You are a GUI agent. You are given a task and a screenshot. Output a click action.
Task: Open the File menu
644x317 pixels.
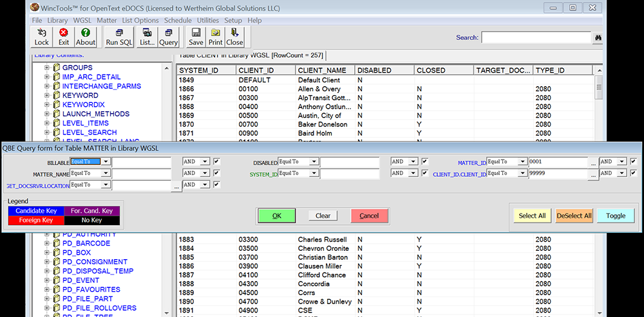37,20
